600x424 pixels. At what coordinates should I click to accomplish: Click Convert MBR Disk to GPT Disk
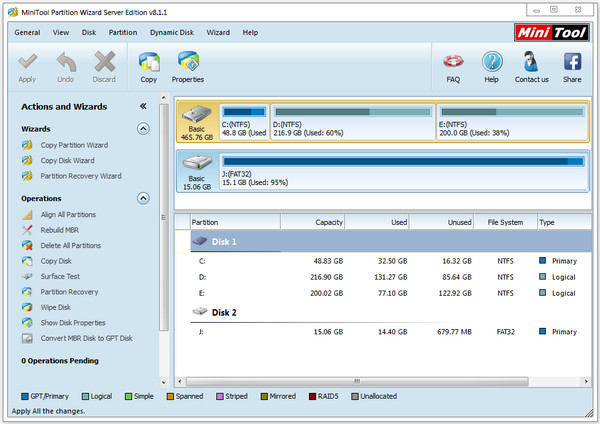(x=86, y=338)
